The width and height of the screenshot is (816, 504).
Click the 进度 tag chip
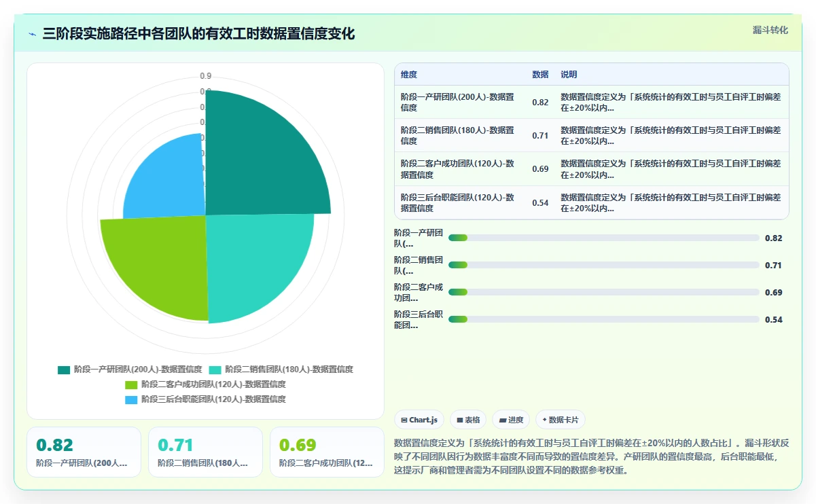(511, 420)
